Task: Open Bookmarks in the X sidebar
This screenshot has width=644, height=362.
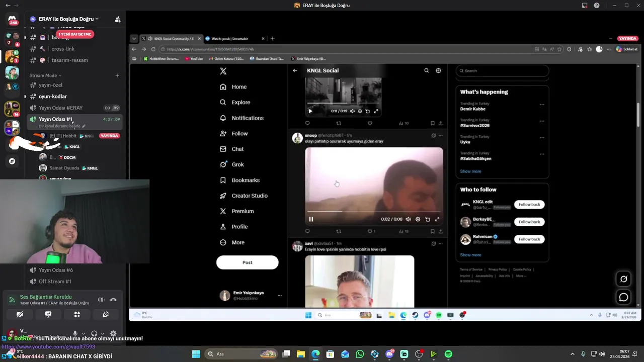Action: coord(240,180)
